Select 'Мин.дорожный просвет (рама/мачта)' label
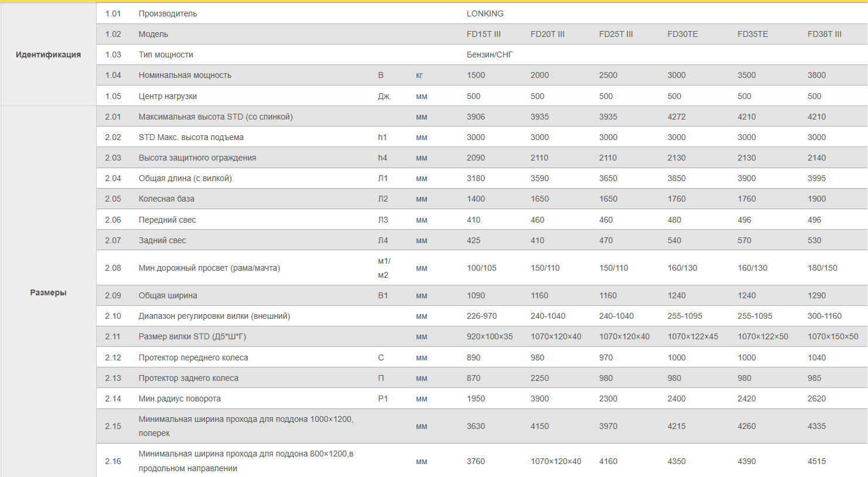 pyautogui.click(x=209, y=268)
